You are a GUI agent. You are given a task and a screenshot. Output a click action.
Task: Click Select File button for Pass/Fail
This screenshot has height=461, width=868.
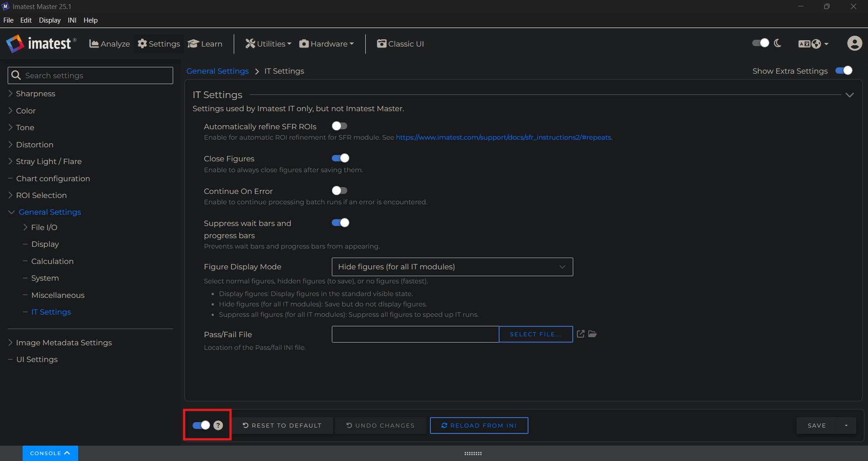tap(536, 334)
